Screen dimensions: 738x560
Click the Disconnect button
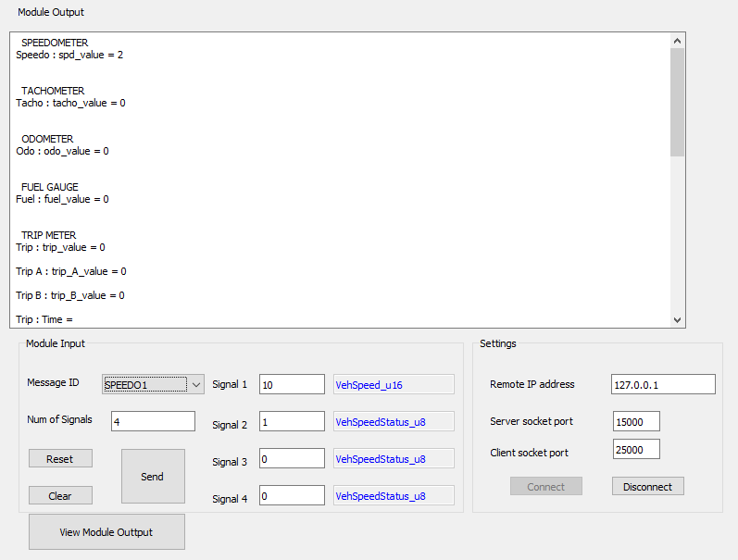pyautogui.click(x=647, y=486)
